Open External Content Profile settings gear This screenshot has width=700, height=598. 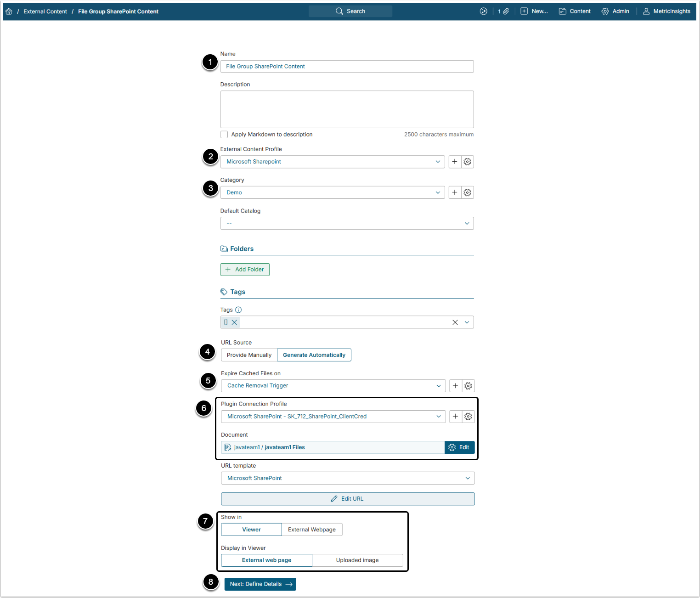[x=468, y=162]
